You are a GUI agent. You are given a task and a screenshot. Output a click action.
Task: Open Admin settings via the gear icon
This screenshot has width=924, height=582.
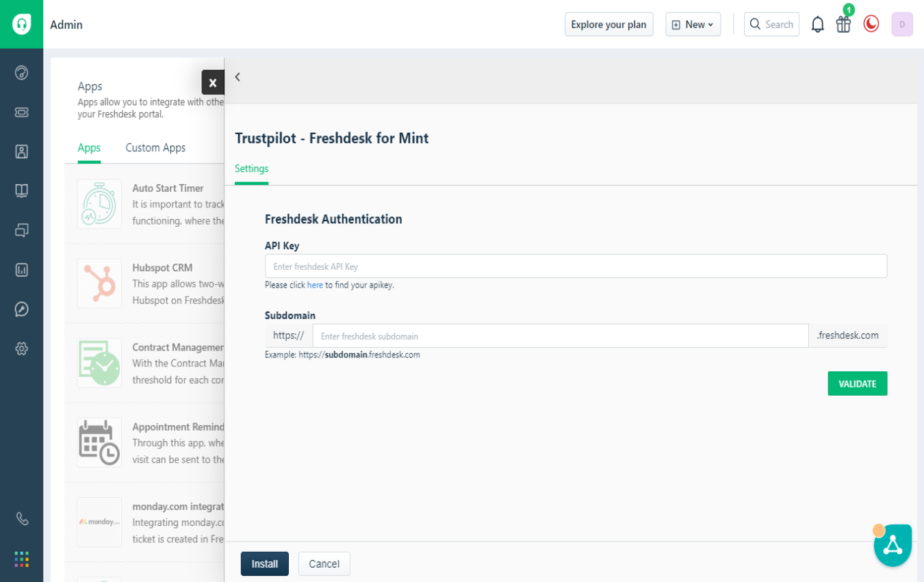21,349
